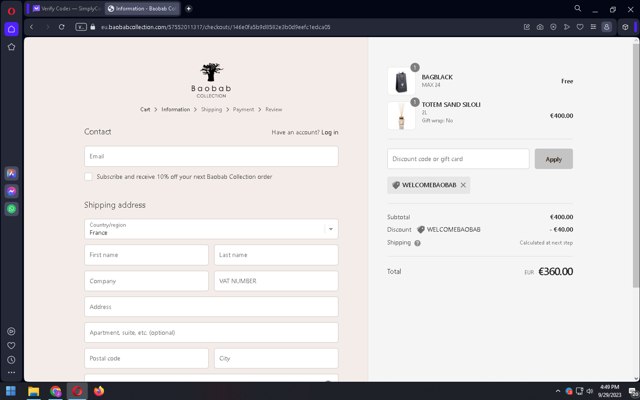Focus Discount code or gift card field
Viewport: 640px width, 400px height.
(458, 159)
